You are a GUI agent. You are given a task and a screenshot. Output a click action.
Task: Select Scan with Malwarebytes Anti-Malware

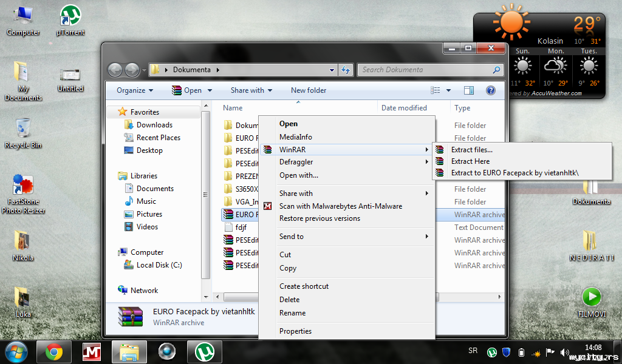tap(347, 206)
